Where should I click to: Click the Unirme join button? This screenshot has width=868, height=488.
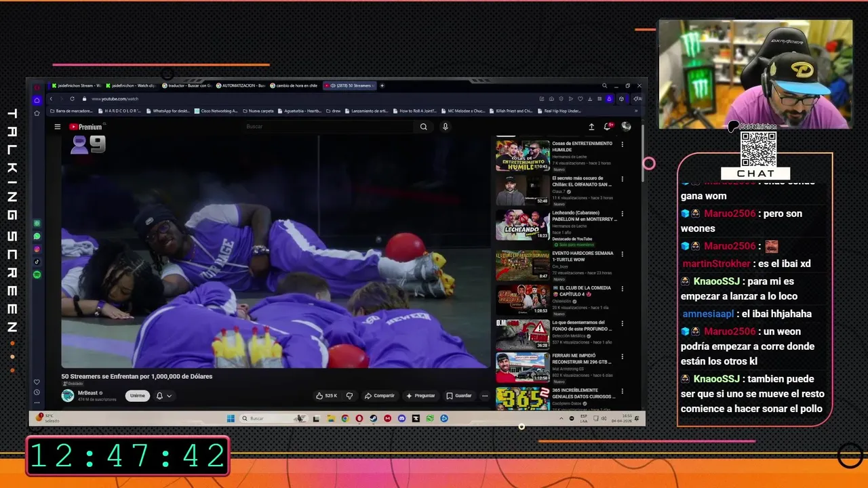pos(138,396)
